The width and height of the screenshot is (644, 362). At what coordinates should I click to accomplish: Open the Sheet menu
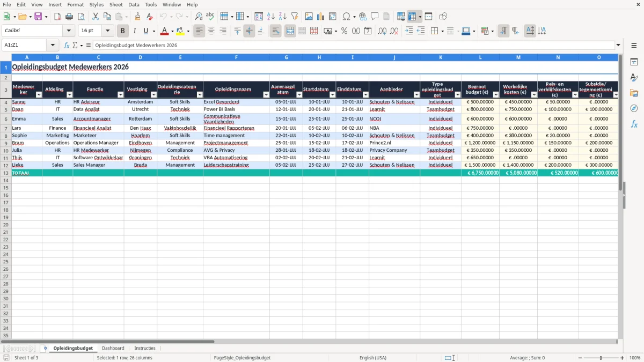tap(116, 4)
